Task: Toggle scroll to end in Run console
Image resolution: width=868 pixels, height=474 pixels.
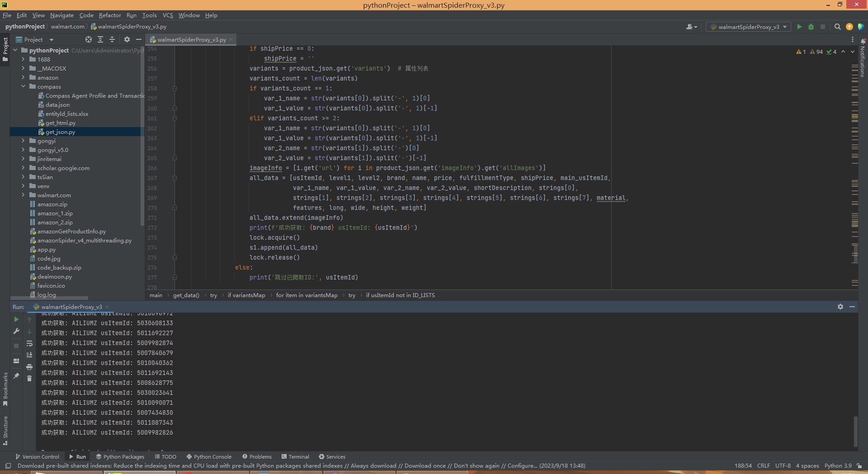Action: [29, 355]
